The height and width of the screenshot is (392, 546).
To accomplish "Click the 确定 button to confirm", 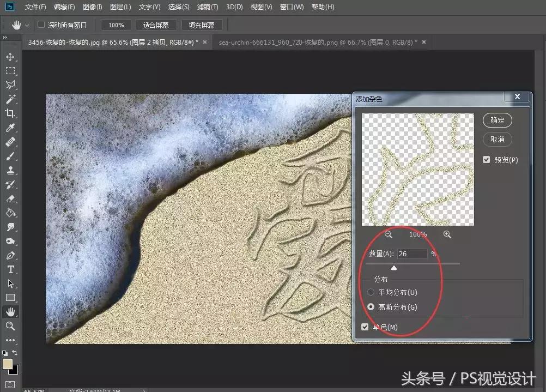I will [497, 120].
